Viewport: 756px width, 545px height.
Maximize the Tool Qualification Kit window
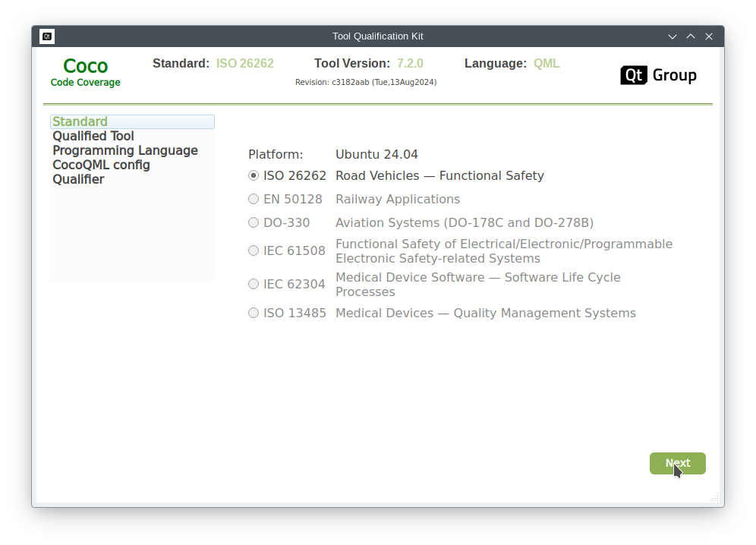pyautogui.click(x=691, y=36)
